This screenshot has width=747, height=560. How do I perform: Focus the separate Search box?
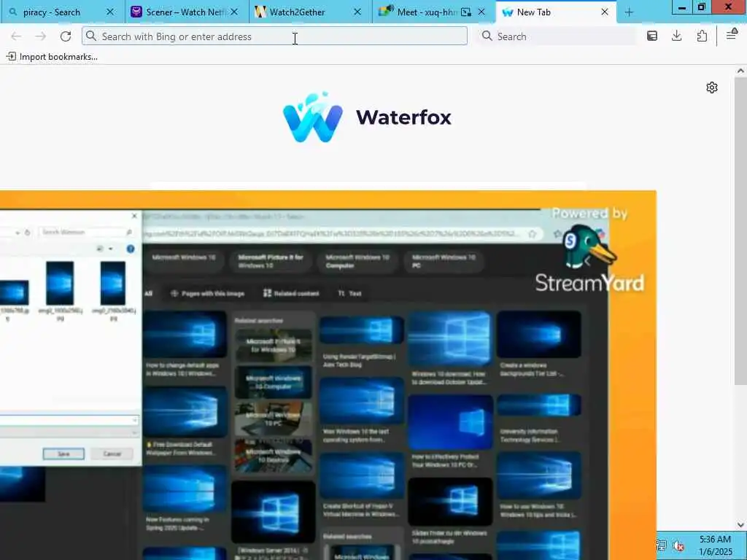pyautogui.click(x=557, y=36)
